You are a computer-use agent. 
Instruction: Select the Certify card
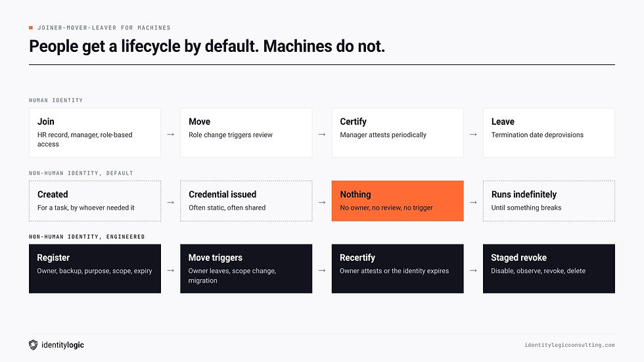click(398, 133)
